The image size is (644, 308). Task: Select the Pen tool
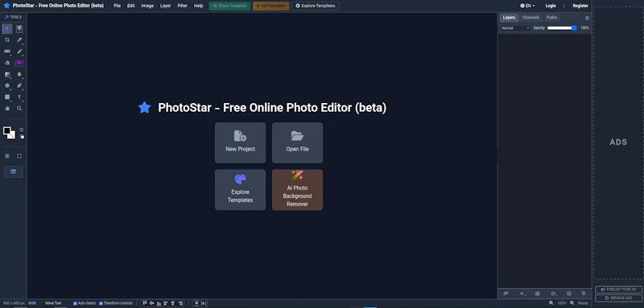tap(19, 86)
